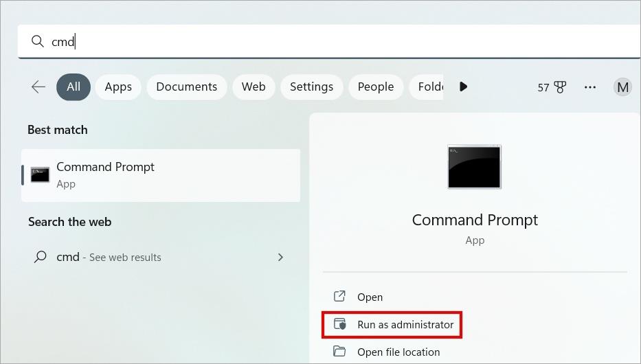Select Command Prompt best match result
This screenshot has height=364, width=641.
[x=161, y=175]
